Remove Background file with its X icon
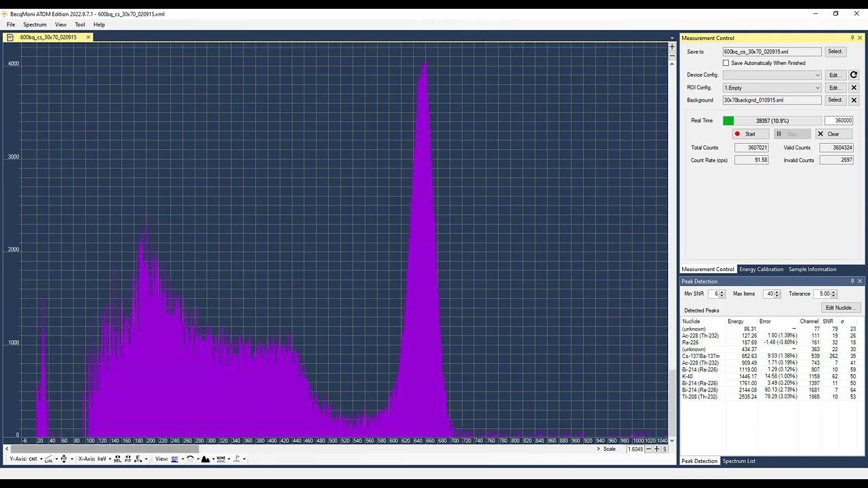This screenshot has height=488, width=868. pos(854,100)
